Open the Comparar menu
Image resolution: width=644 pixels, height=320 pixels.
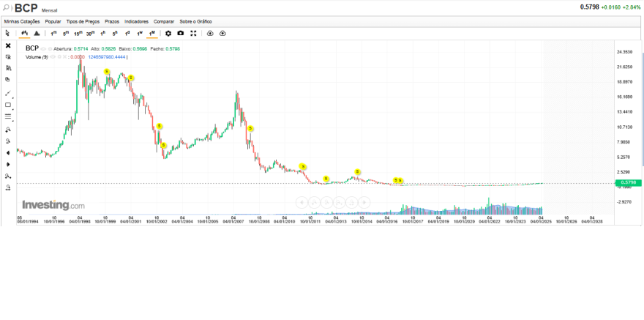[x=164, y=21]
